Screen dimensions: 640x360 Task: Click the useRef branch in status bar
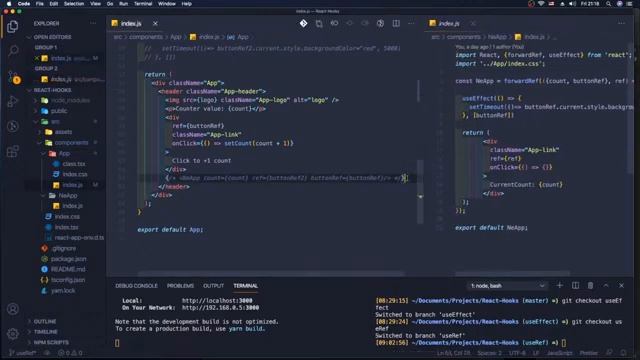23,353
